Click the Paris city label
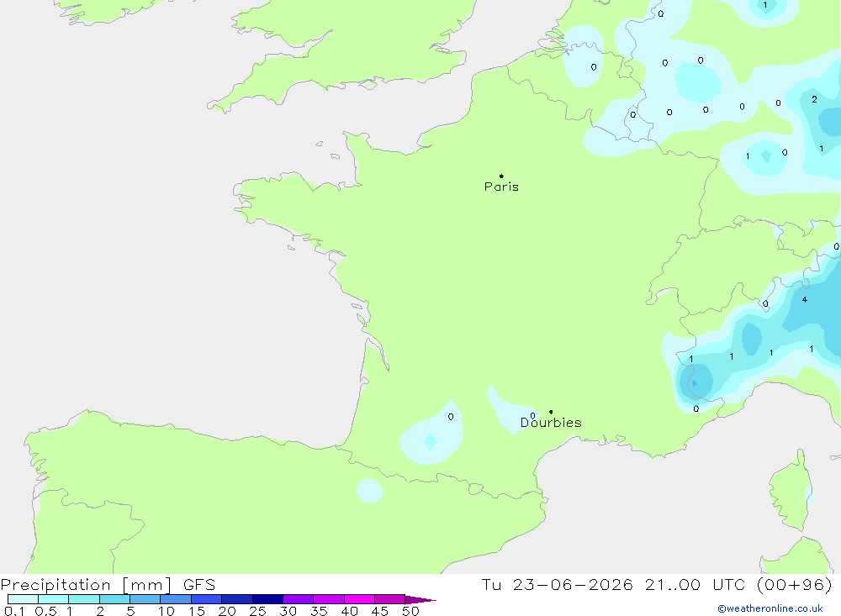The image size is (841, 616). coord(501,187)
